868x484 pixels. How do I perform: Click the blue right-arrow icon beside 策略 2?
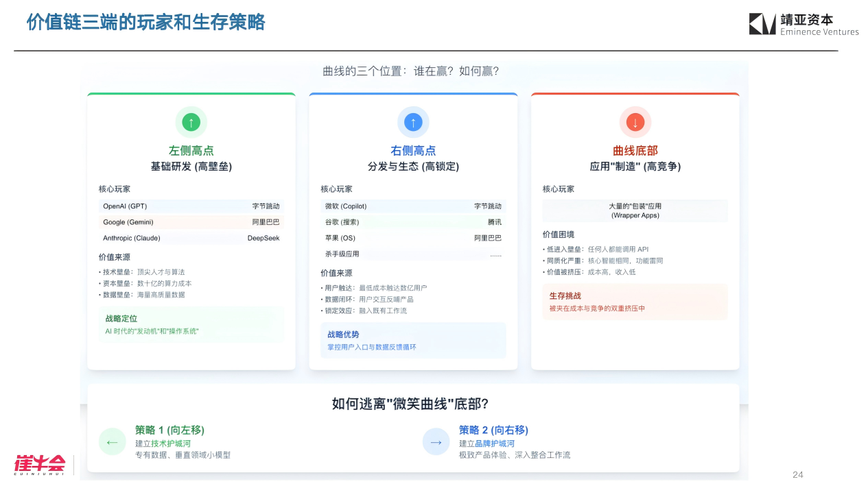[436, 442]
